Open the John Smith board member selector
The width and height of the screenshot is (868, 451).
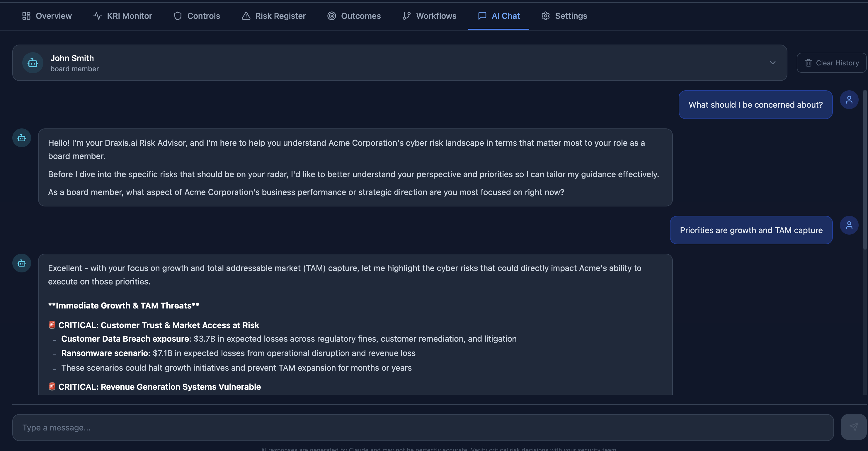(399, 63)
